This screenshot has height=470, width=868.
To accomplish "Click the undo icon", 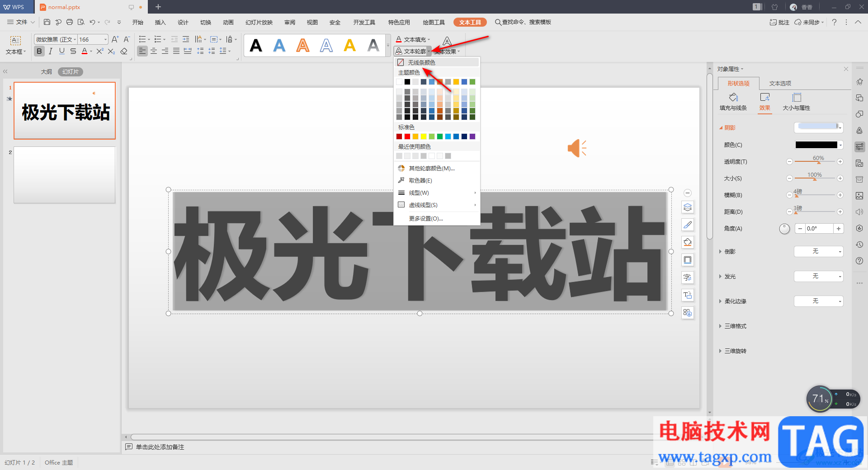I will tap(92, 22).
